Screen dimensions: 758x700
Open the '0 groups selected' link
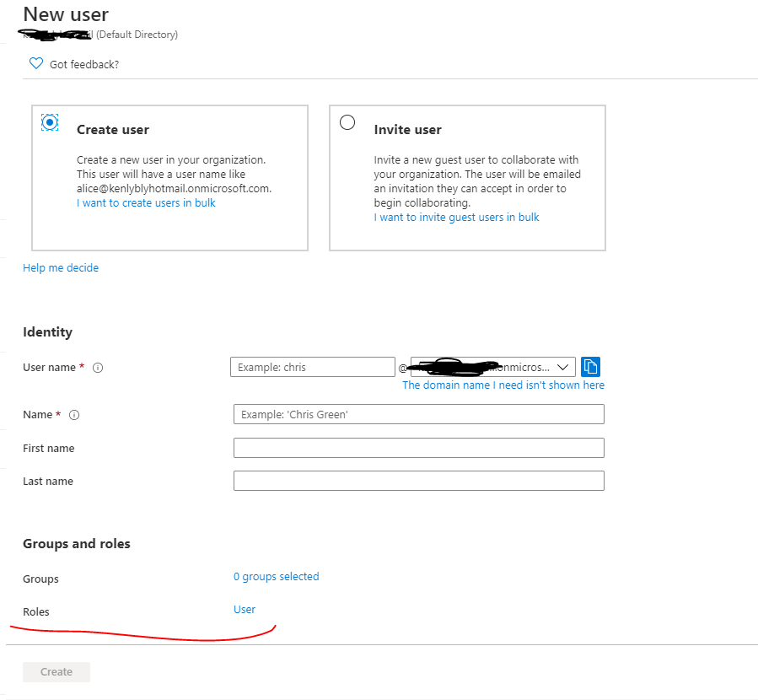[x=276, y=577]
